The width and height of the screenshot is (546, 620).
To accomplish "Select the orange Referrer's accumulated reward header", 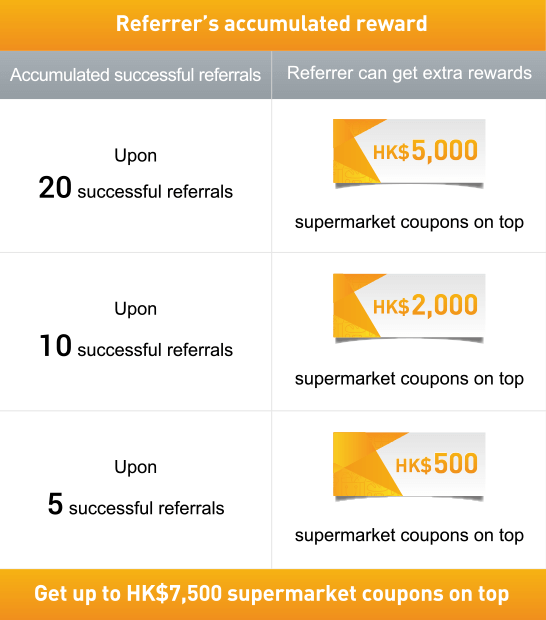I will click(273, 25).
